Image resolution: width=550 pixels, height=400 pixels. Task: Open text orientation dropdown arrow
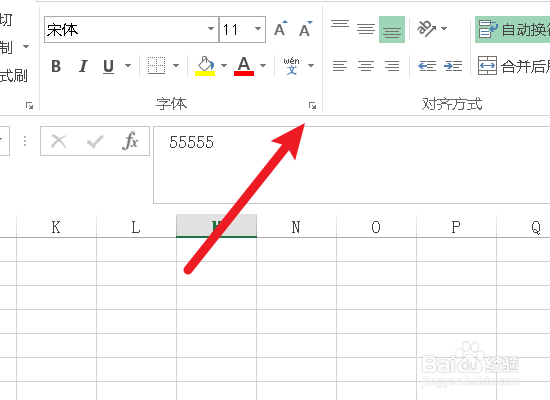pos(444,29)
